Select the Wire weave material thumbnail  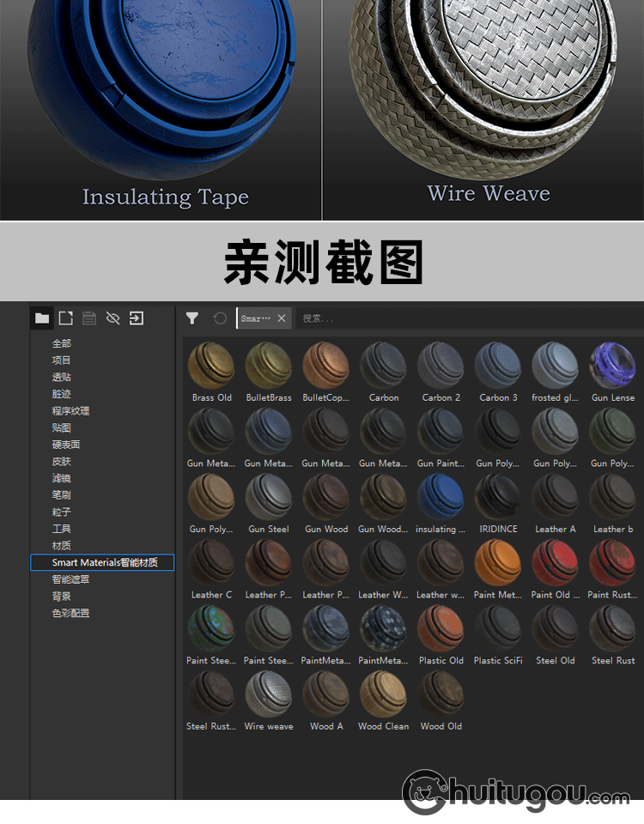click(x=269, y=694)
